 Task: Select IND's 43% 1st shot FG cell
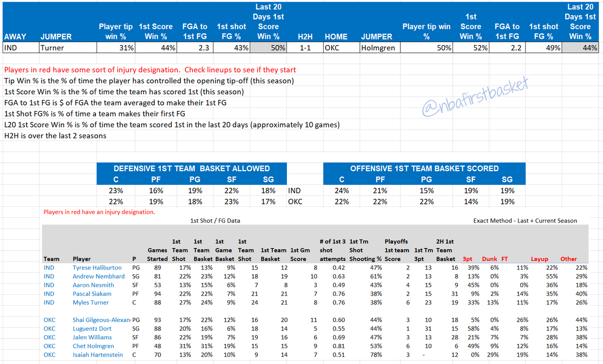231,48
